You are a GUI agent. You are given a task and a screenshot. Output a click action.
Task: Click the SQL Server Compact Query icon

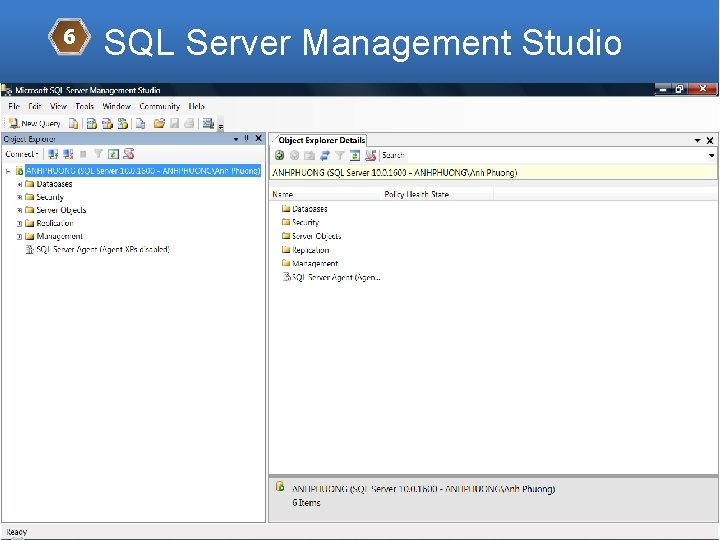pos(141,123)
